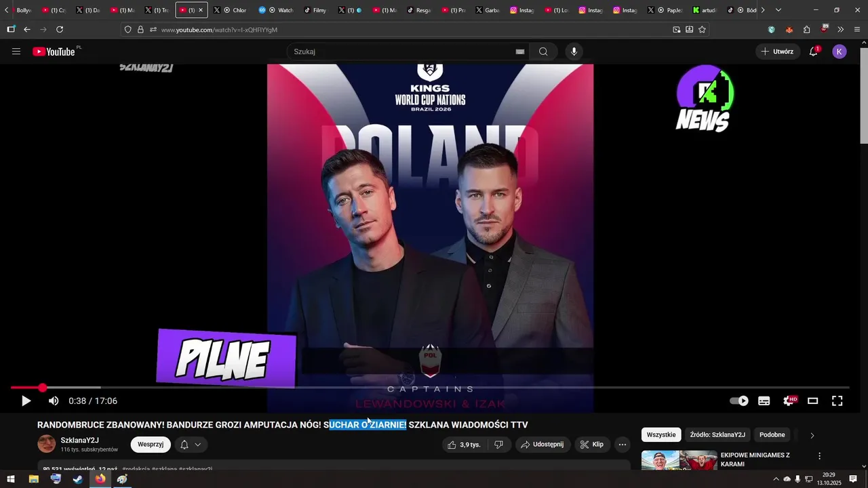Open site permissions icon in address bar
Screen dimensions: 868x488
tap(153, 30)
